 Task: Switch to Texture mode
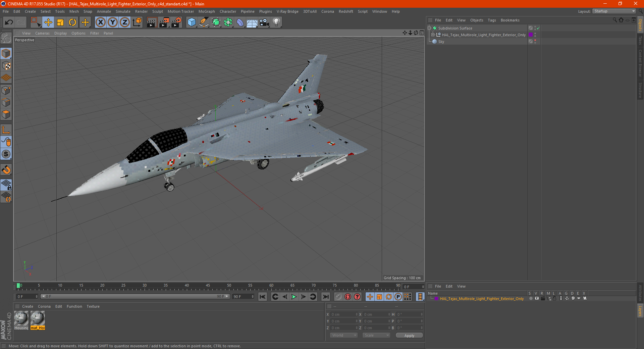tap(6, 66)
